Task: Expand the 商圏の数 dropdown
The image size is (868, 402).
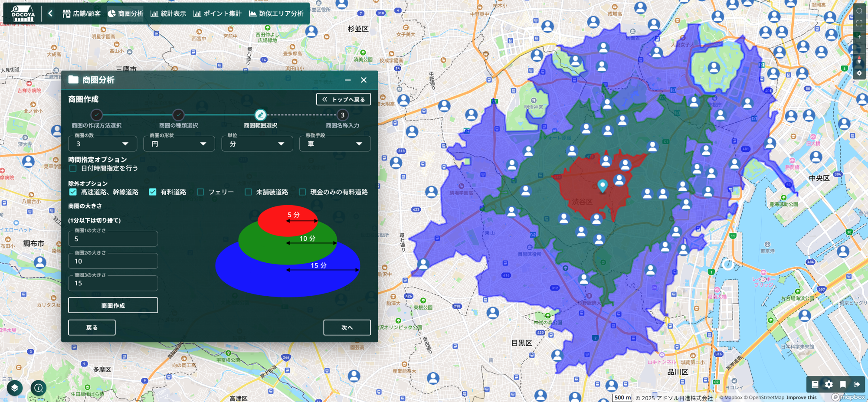Action: (102, 144)
